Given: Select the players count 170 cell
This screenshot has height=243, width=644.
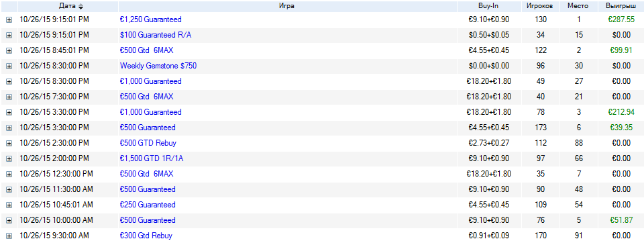Looking at the screenshot, I should coord(541,236).
